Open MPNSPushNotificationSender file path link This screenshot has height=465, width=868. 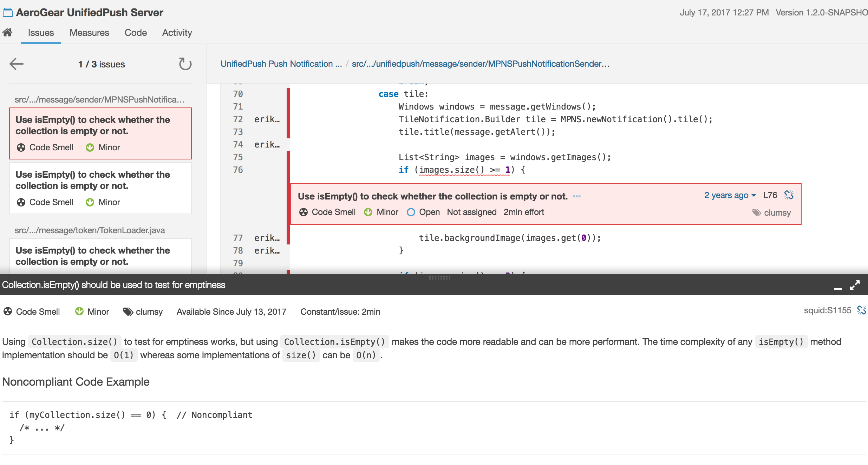(x=481, y=64)
